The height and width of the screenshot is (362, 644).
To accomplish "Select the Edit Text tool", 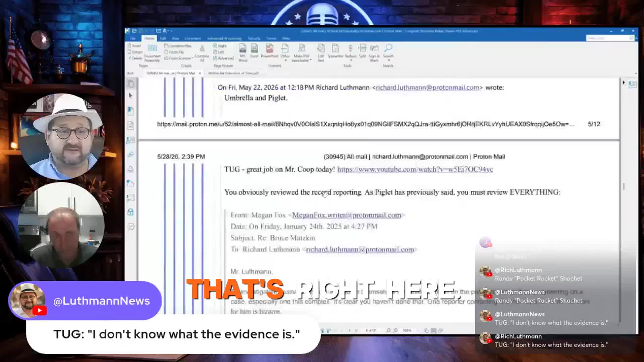I will pos(321,53).
